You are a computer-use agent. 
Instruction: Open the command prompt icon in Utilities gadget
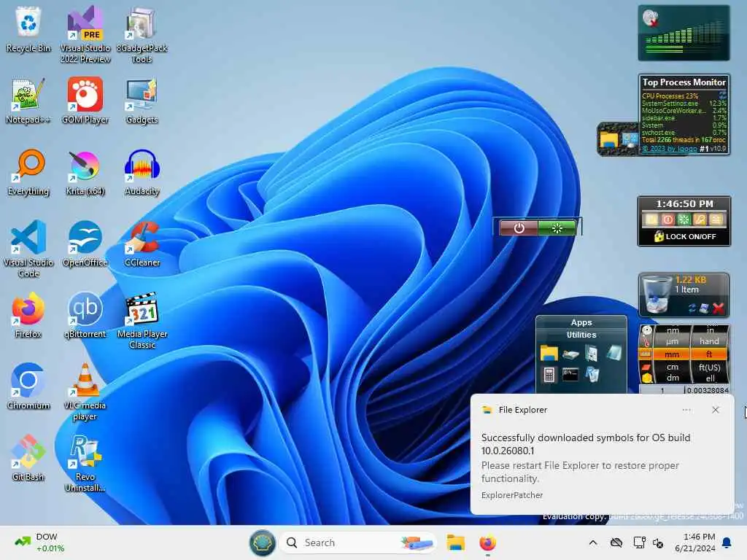(x=570, y=374)
